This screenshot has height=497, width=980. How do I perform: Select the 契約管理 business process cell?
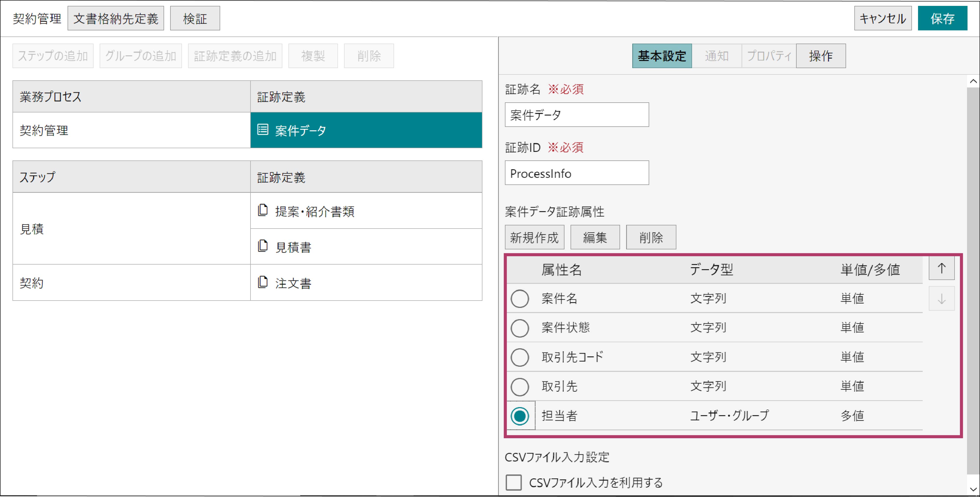tap(132, 130)
